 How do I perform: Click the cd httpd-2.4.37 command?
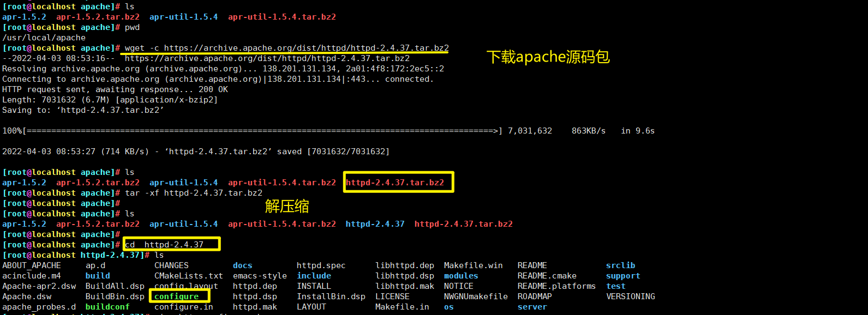164,245
